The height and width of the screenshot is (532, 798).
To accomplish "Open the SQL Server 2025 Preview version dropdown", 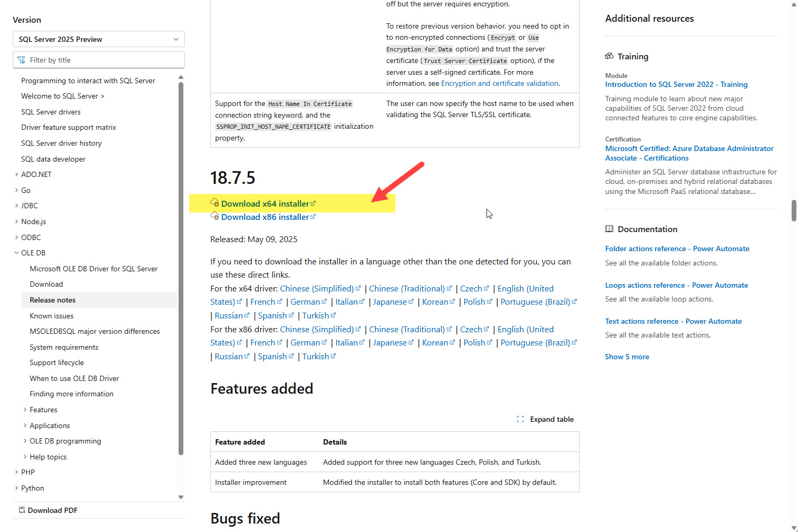I will [99, 39].
